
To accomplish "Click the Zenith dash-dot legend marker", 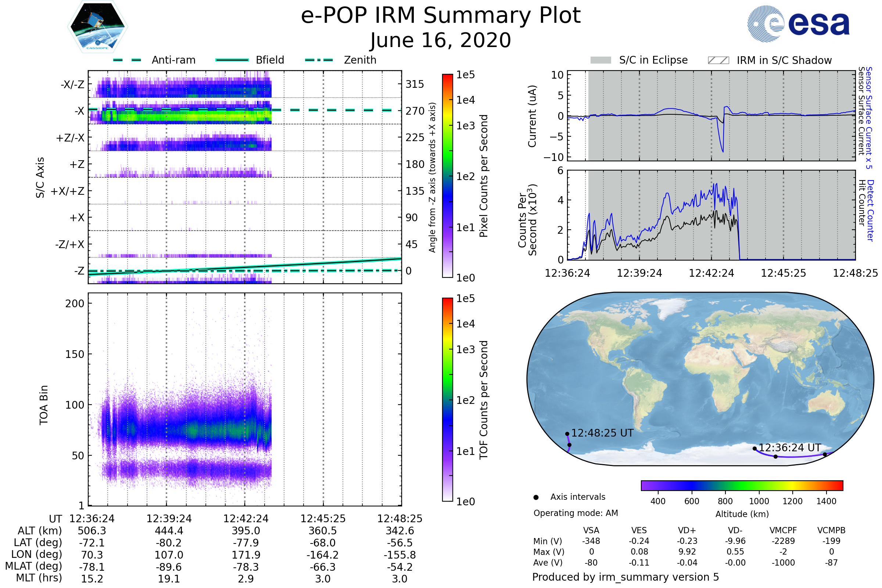I will coord(319,60).
